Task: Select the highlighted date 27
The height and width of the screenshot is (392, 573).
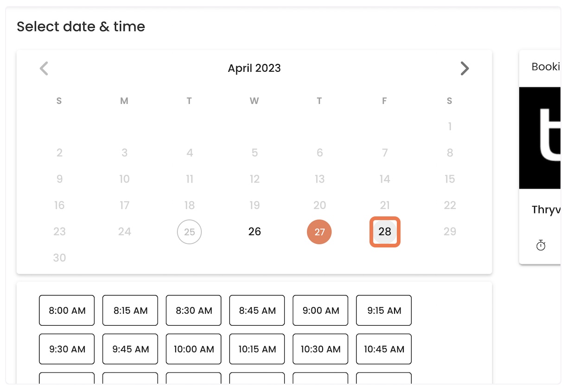Action: pyautogui.click(x=319, y=232)
